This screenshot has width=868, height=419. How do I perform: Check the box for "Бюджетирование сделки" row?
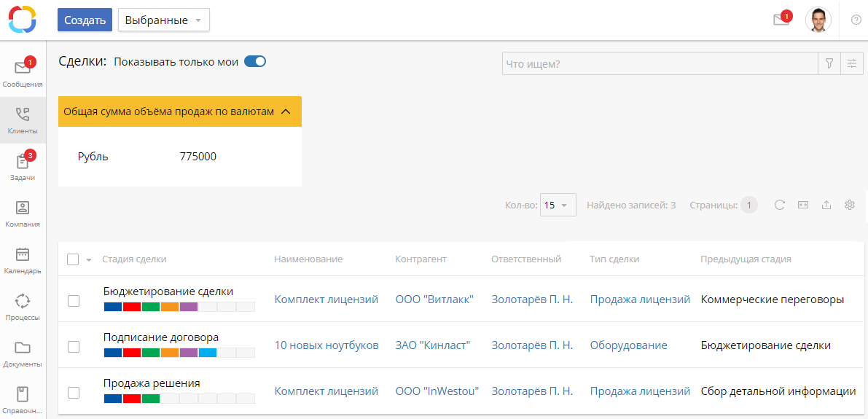tap(74, 300)
